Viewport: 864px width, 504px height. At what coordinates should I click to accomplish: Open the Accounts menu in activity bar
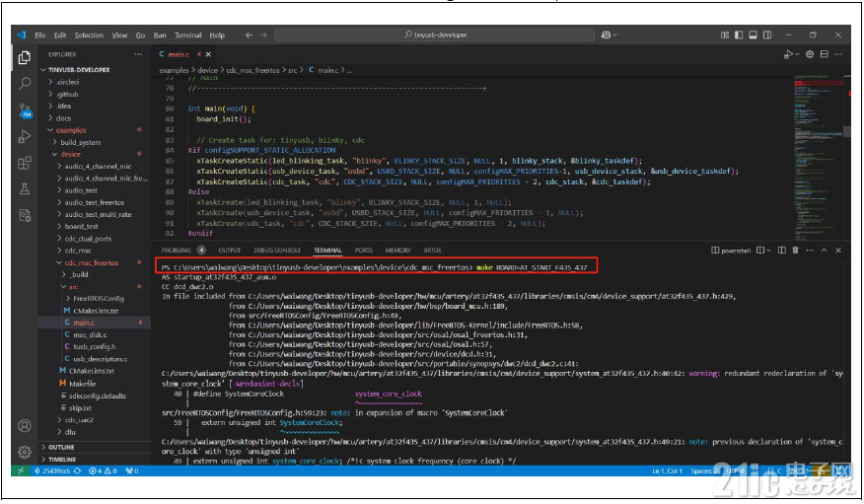click(x=25, y=426)
